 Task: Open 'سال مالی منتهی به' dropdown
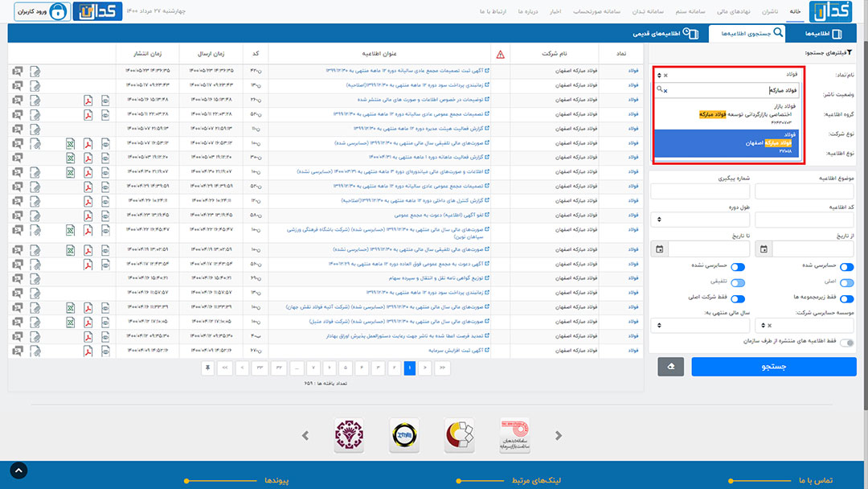tap(700, 325)
